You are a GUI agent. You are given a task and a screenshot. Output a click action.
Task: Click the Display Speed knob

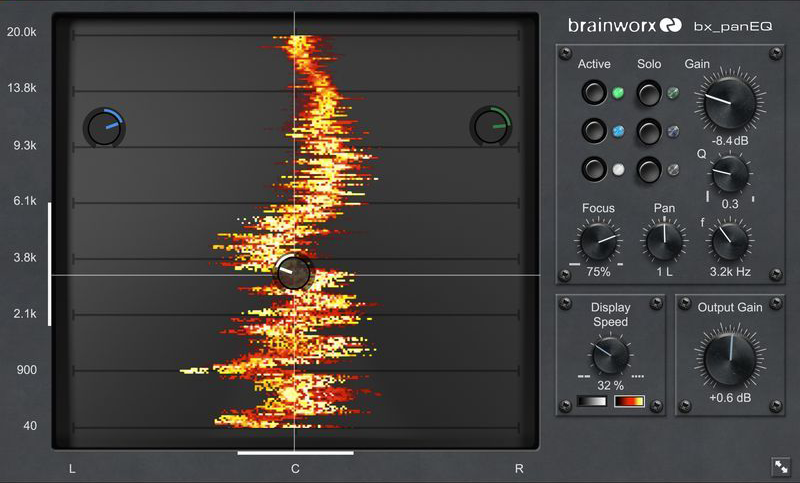pos(609,356)
